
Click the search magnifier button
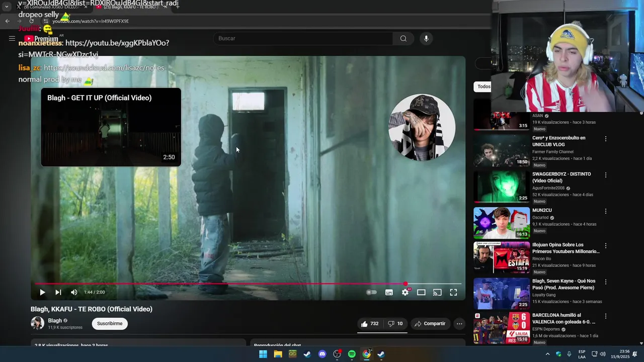[404, 38]
